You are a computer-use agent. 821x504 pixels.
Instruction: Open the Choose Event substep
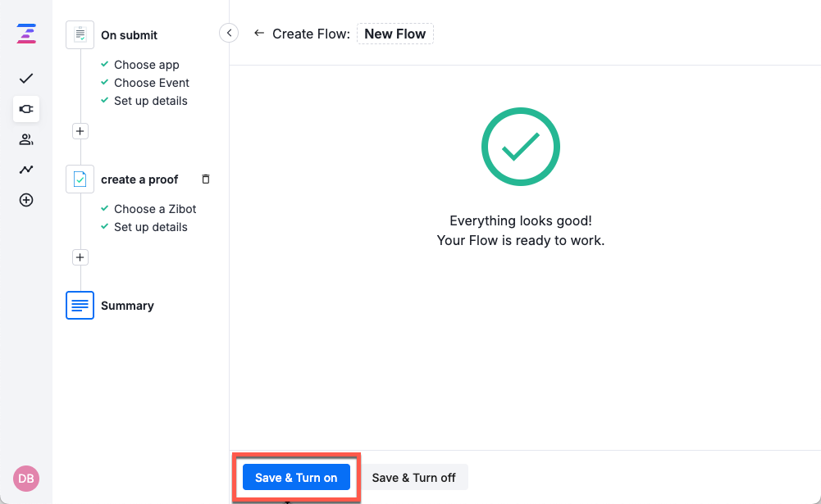[x=151, y=83]
